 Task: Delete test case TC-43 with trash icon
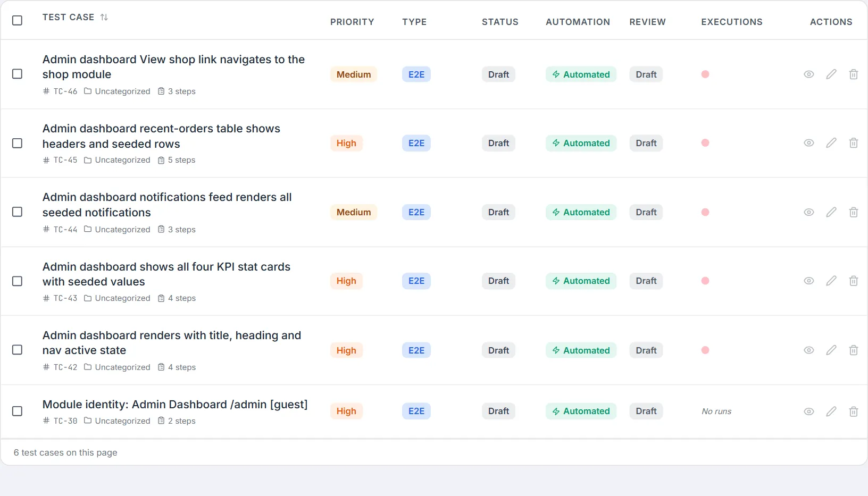[x=853, y=281]
